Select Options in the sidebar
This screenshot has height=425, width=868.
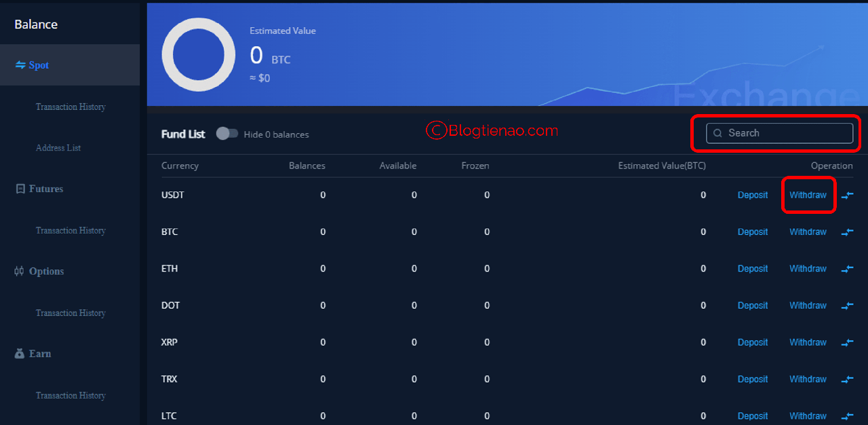coord(46,272)
